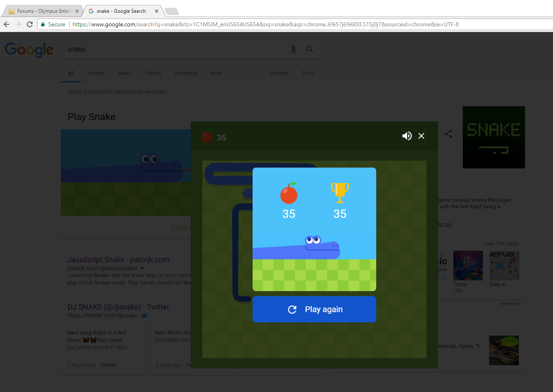Click the share icon in the knowledge panel
Viewport: 553px width, 392px height.
point(448,134)
